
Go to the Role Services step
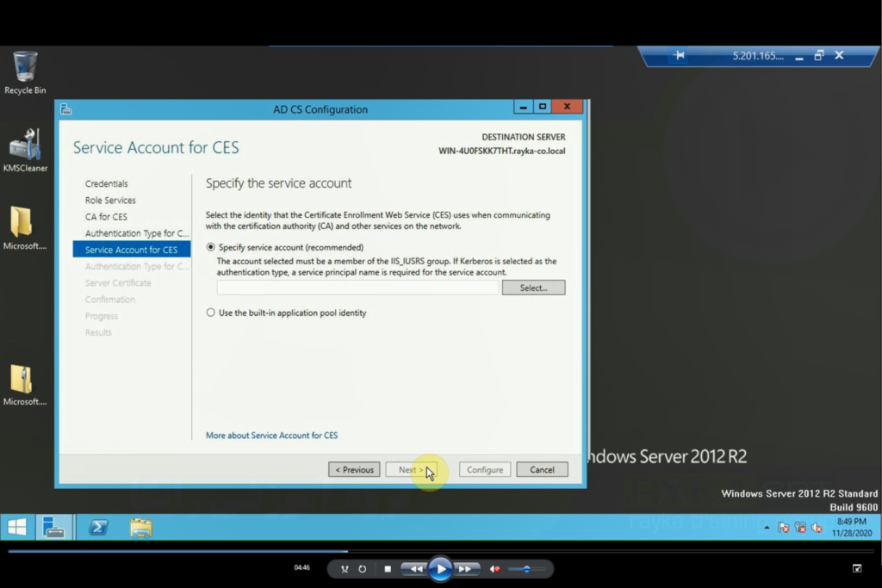(110, 200)
